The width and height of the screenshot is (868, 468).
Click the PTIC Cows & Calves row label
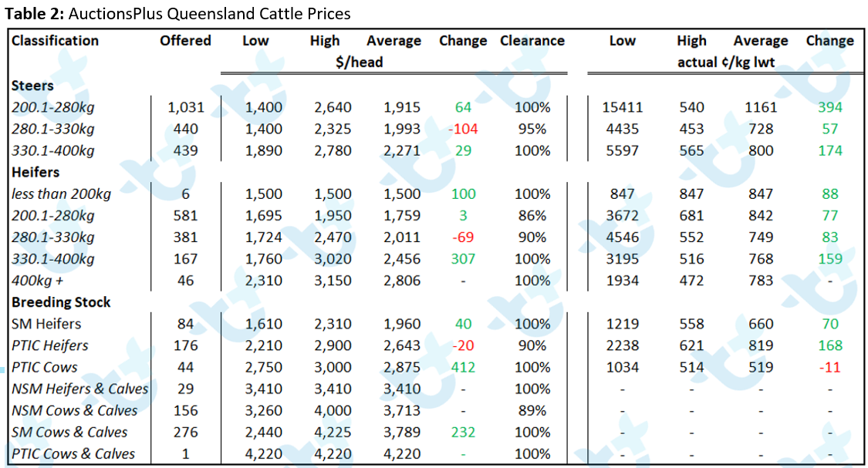pyautogui.click(x=73, y=453)
